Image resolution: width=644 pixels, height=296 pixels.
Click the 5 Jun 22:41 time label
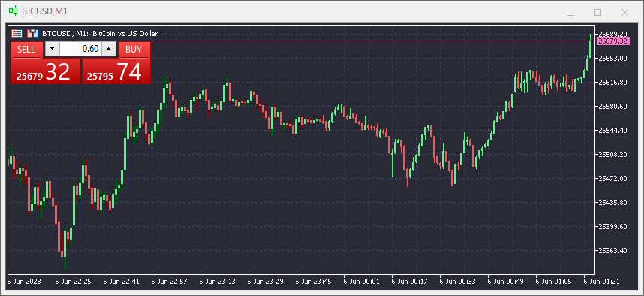pos(121,281)
